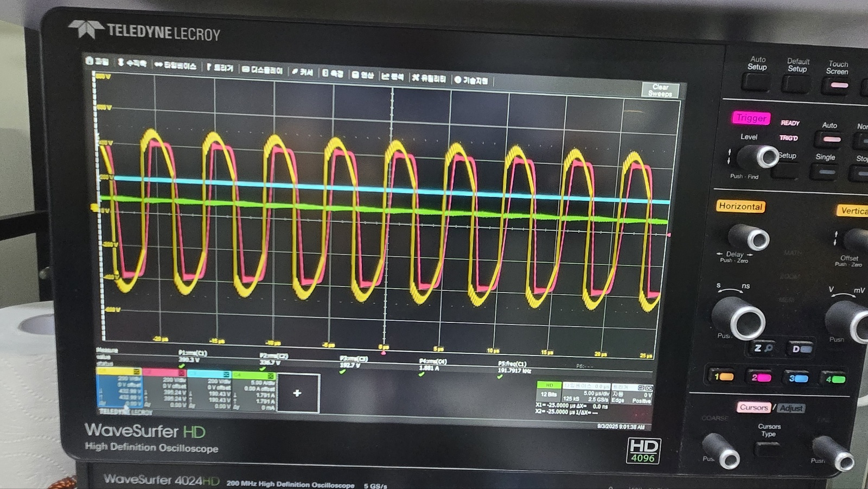The image size is (868, 489).
Task: Open the green C4 channel descriptor box
Action: click(254, 391)
